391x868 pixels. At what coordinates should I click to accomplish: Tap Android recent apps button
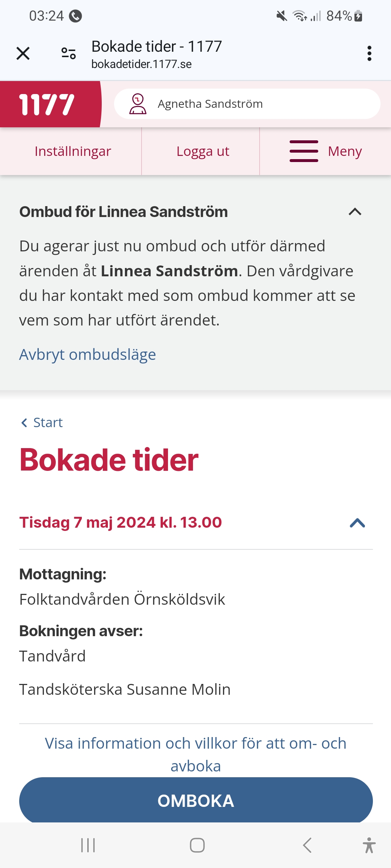[x=88, y=845]
